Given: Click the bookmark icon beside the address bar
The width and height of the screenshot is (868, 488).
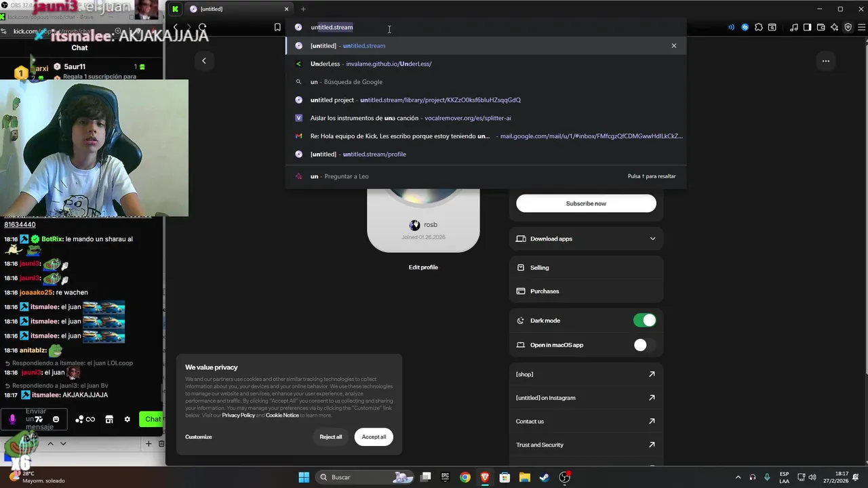Looking at the screenshot, I should [277, 27].
